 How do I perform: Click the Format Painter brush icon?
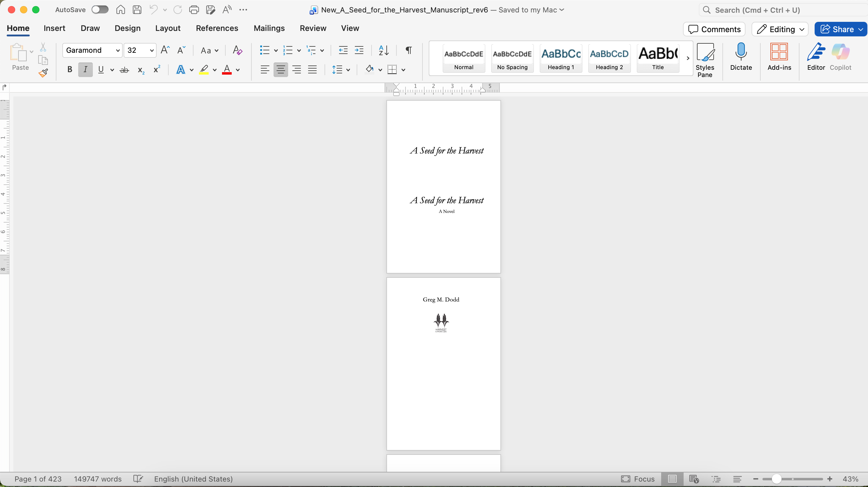click(43, 73)
